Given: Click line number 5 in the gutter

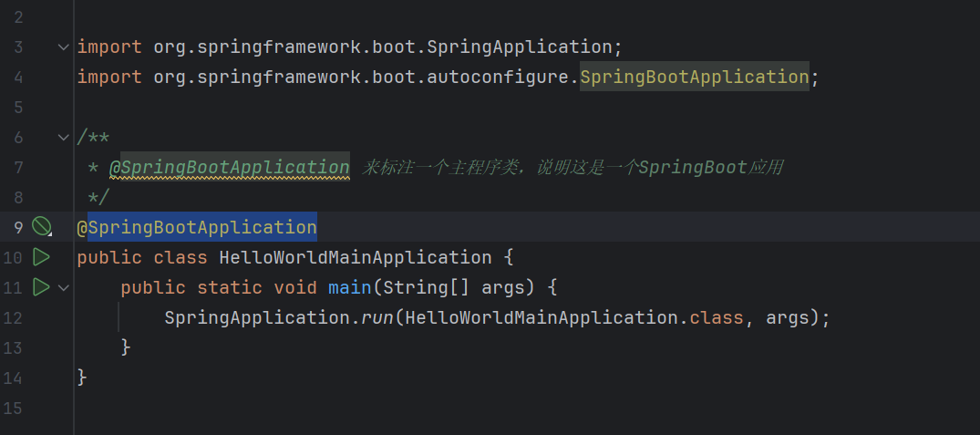Looking at the screenshot, I should click(17, 107).
